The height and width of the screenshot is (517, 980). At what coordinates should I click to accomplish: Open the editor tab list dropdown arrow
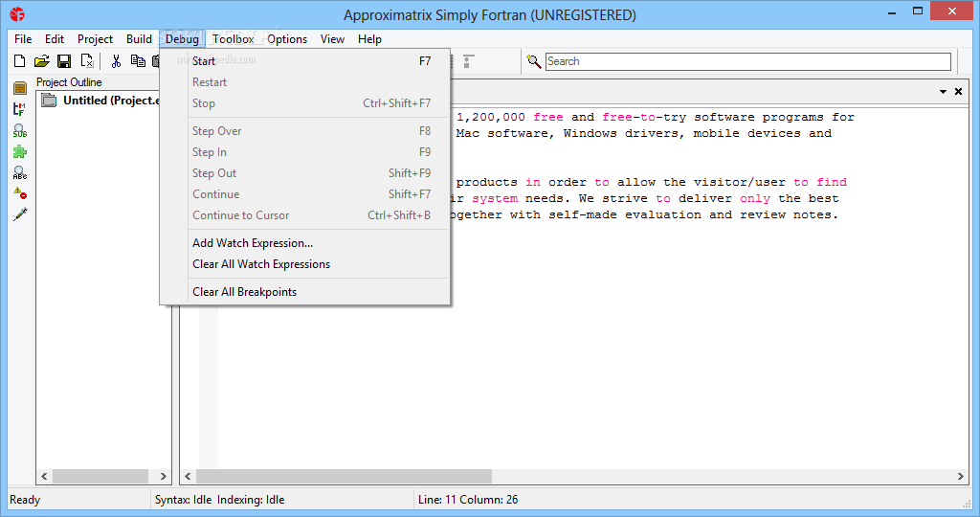coord(943,92)
